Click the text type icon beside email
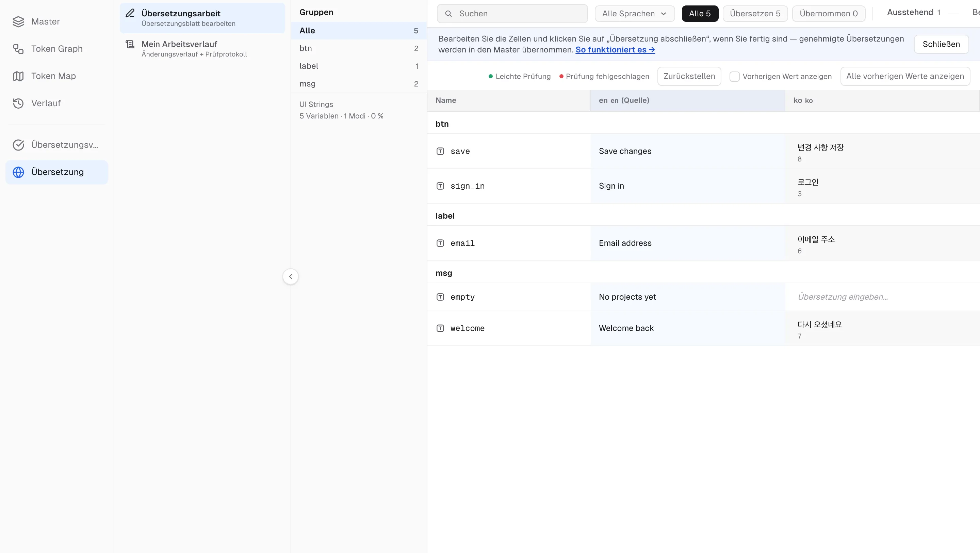The image size is (980, 553). point(440,243)
